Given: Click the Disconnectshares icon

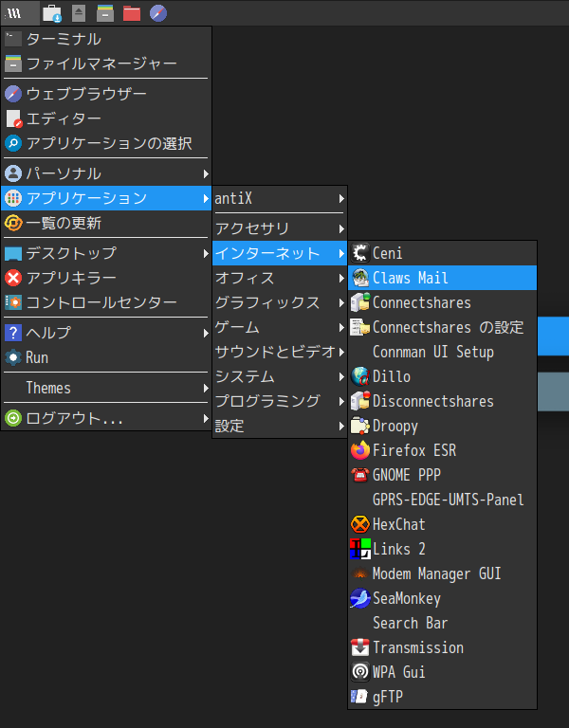Looking at the screenshot, I should pos(360,401).
